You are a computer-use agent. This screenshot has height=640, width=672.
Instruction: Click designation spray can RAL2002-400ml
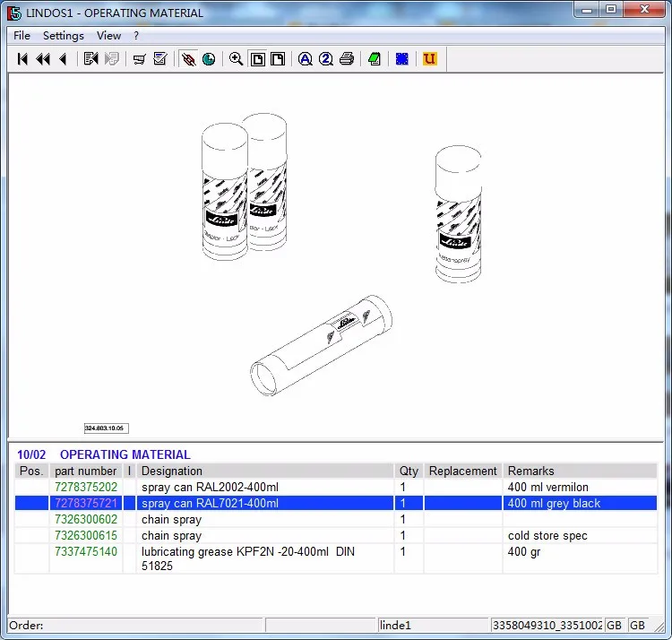point(210,487)
